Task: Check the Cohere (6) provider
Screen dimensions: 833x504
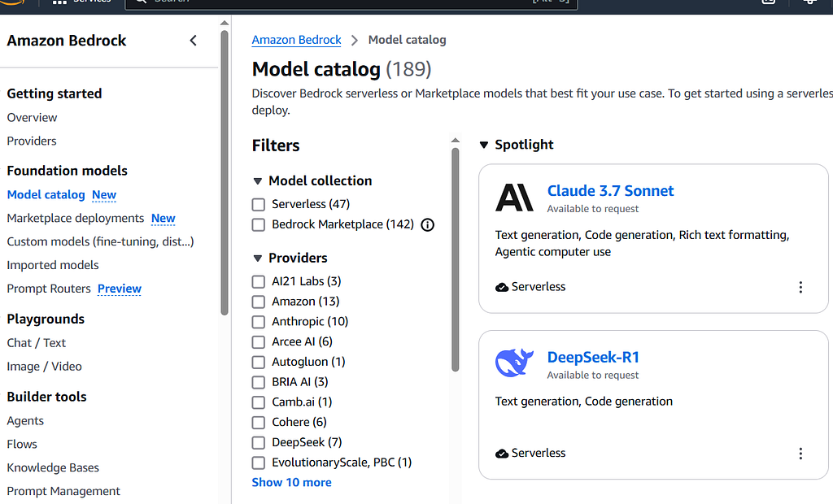Action: [259, 423]
